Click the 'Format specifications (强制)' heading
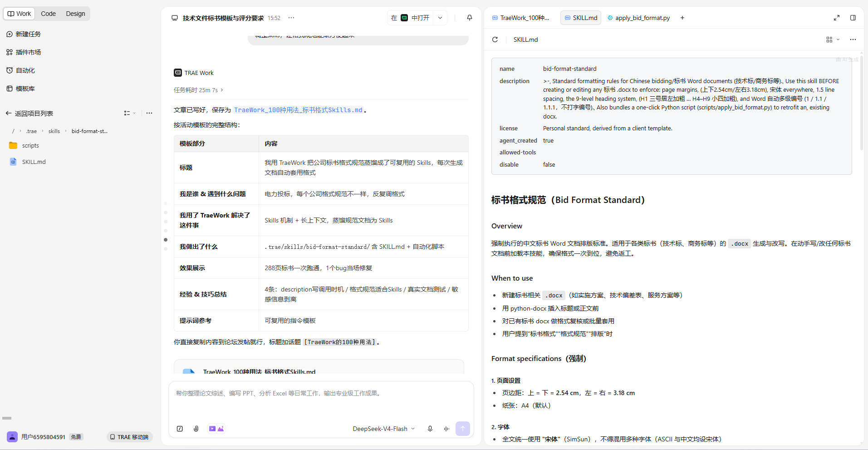This screenshot has height=450, width=868. tap(539, 358)
